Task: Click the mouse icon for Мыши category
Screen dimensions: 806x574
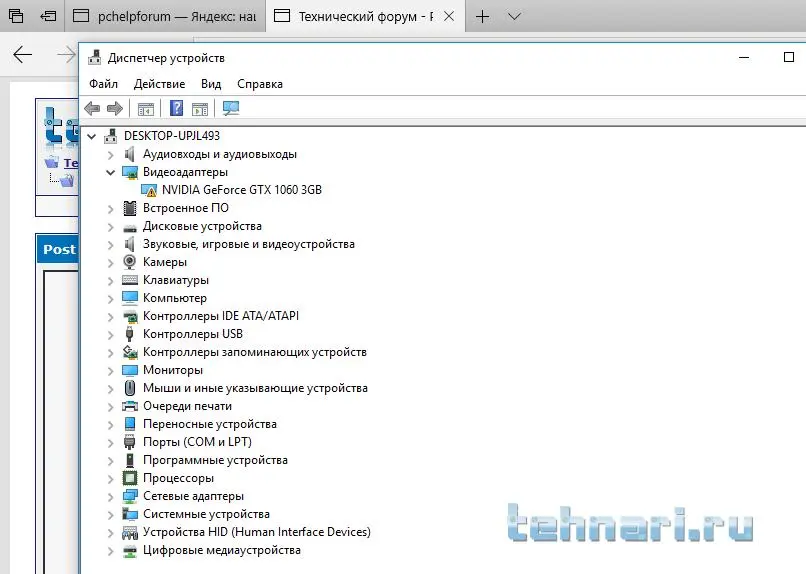Action: [x=130, y=388]
